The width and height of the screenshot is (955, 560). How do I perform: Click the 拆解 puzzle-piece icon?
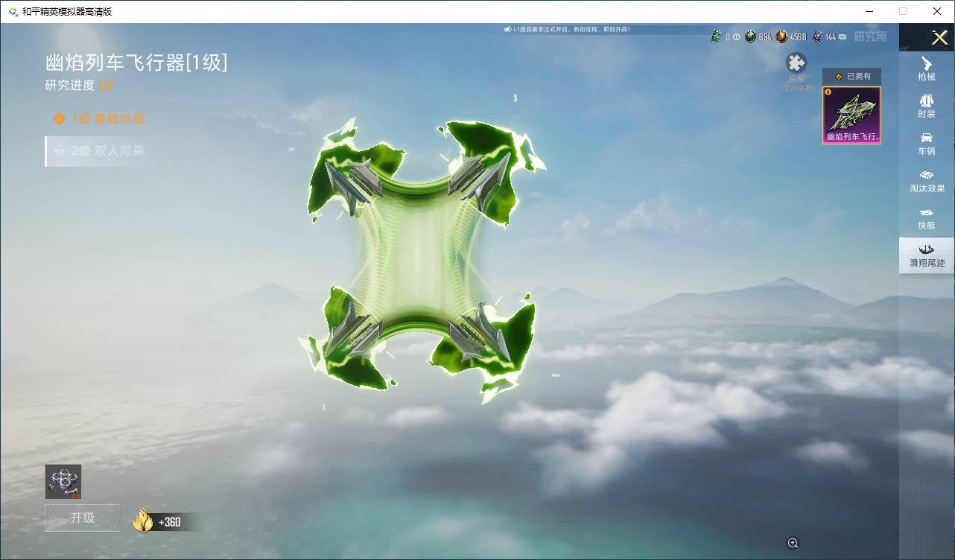pyautogui.click(x=796, y=63)
